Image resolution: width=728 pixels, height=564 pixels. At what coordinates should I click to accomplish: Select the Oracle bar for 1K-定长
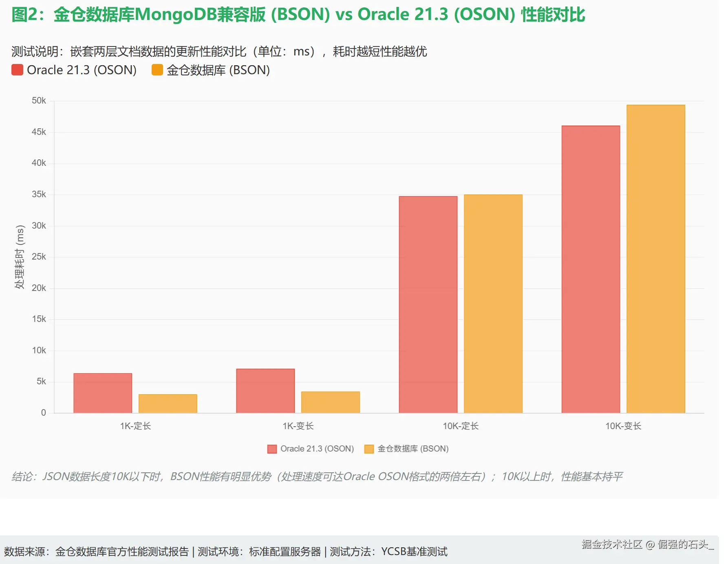point(103,393)
